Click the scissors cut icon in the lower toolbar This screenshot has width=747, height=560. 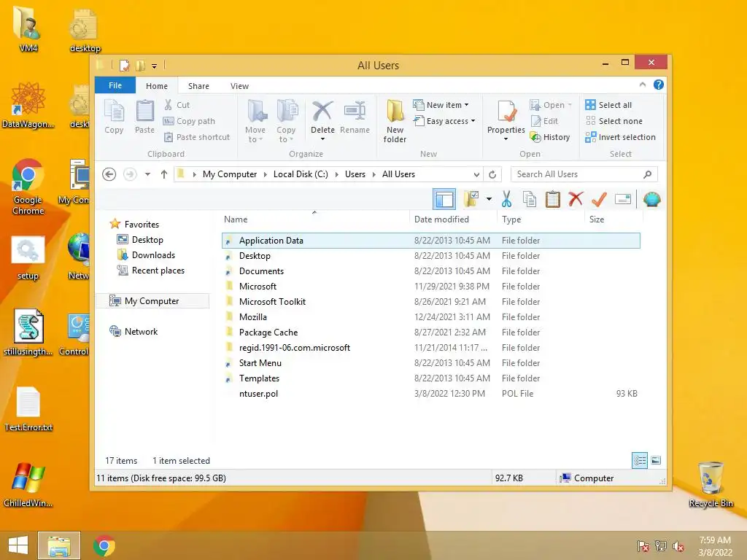tap(506, 199)
